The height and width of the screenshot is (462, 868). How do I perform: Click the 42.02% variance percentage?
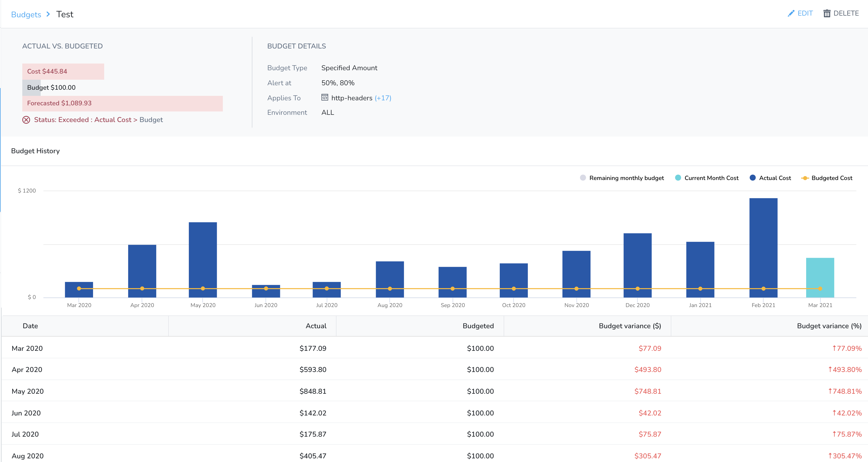tap(847, 413)
